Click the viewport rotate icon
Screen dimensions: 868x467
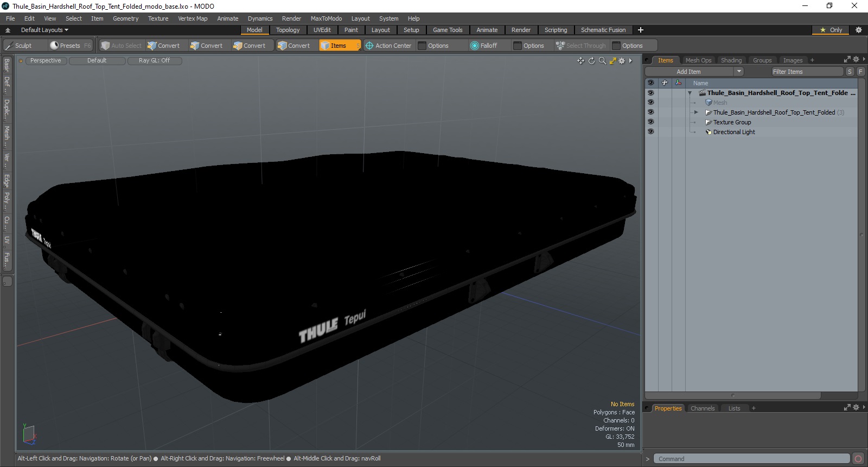(x=591, y=61)
